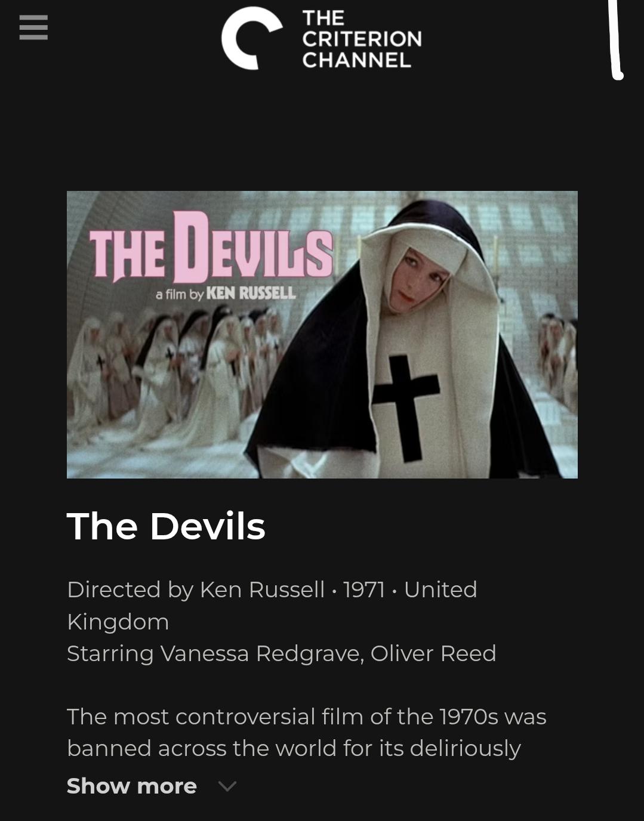Expand description with "Show more"
The image size is (644, 821).
coord(132,786)
